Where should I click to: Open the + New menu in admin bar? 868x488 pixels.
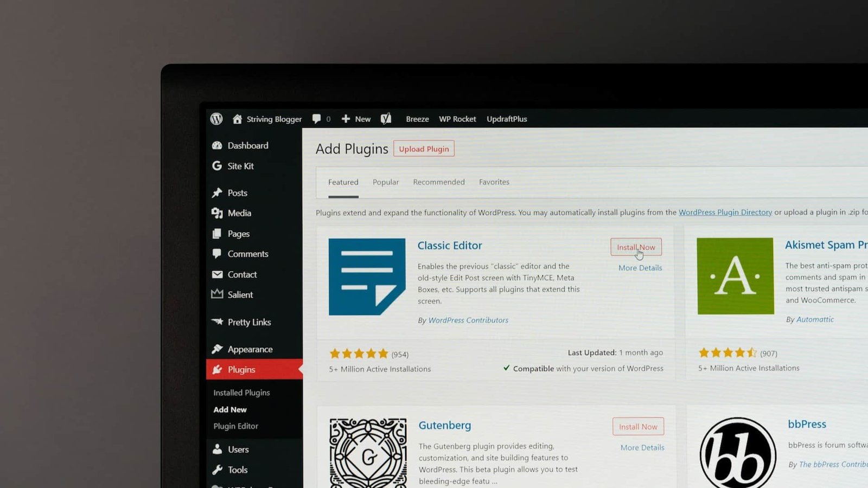[x=356, y=119]
